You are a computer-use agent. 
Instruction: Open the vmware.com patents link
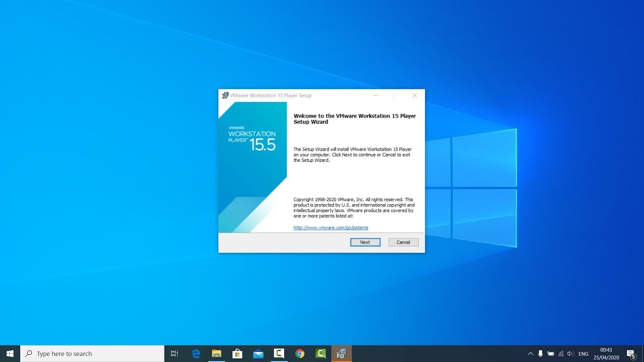click(x=331, y=228)
